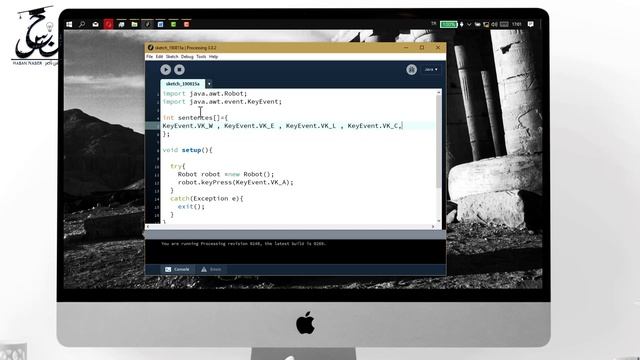Select the sketch_190815a tab
This screenshot has width=640, height=360.
pyautogui.click(x=182, y=84)
